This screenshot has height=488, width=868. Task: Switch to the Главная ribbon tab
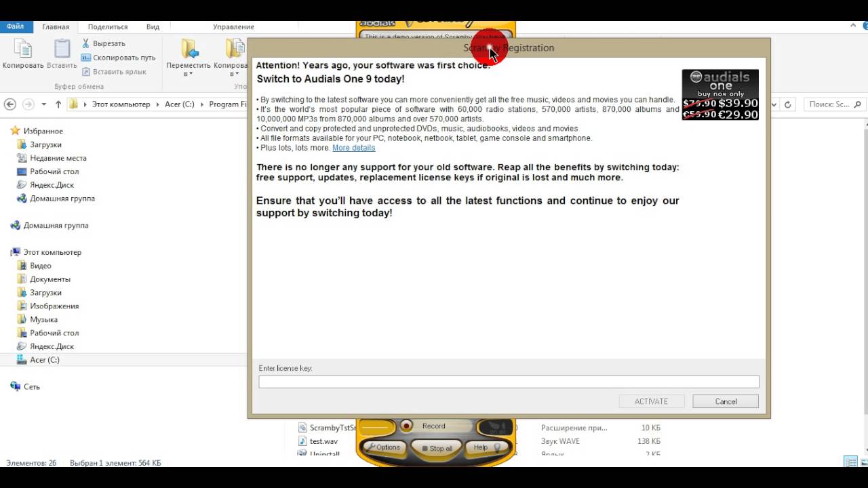56,27
